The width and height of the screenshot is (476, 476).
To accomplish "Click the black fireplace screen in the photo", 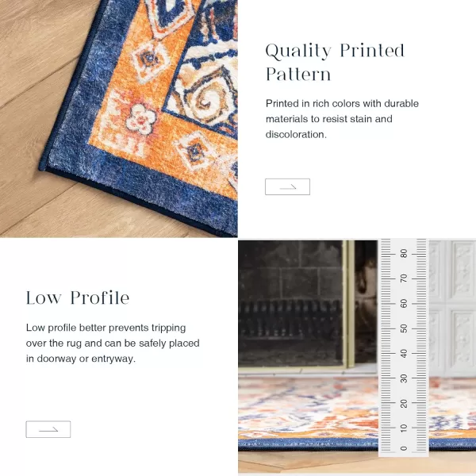I will [291, 304].
